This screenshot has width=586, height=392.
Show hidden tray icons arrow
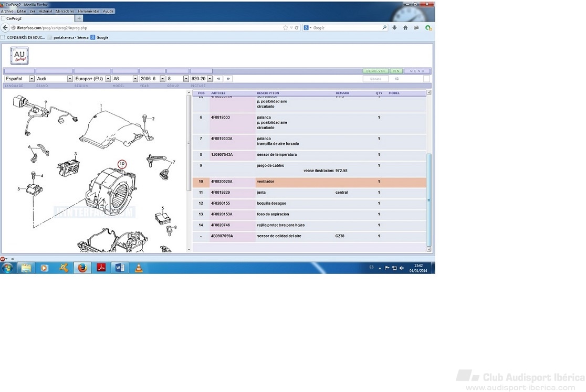point(380,268)
